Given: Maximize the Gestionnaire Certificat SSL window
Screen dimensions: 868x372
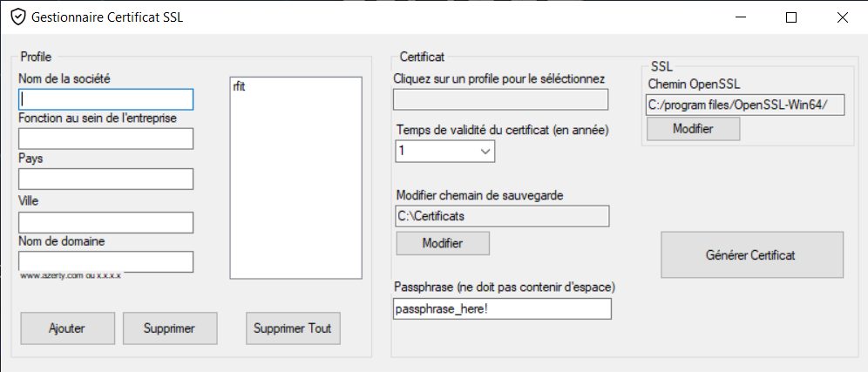Looking at the screenshot, I should pyautogui.click(x=791, y=17).
